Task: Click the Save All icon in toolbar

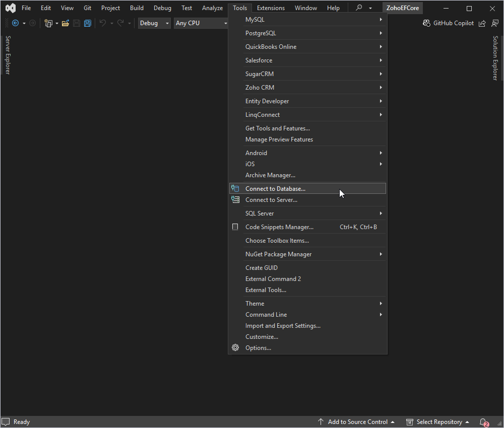Action: click(88, 23)
